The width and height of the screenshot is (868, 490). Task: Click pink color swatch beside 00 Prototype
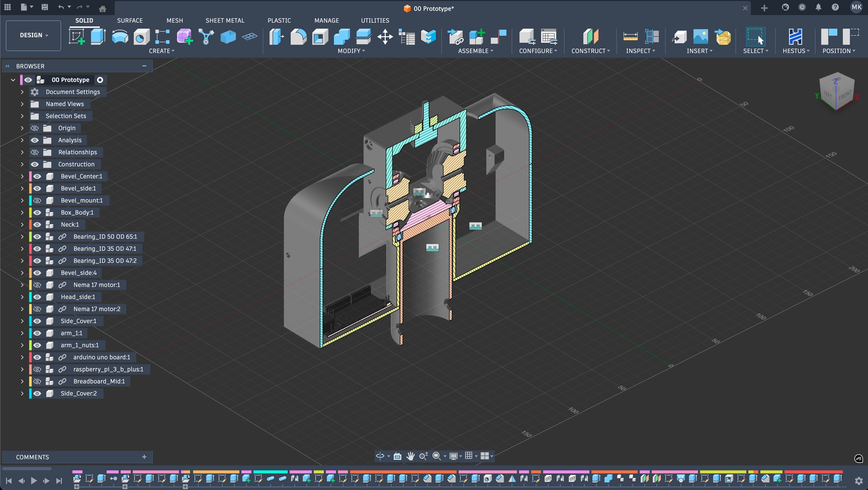[x=21, y=80]
